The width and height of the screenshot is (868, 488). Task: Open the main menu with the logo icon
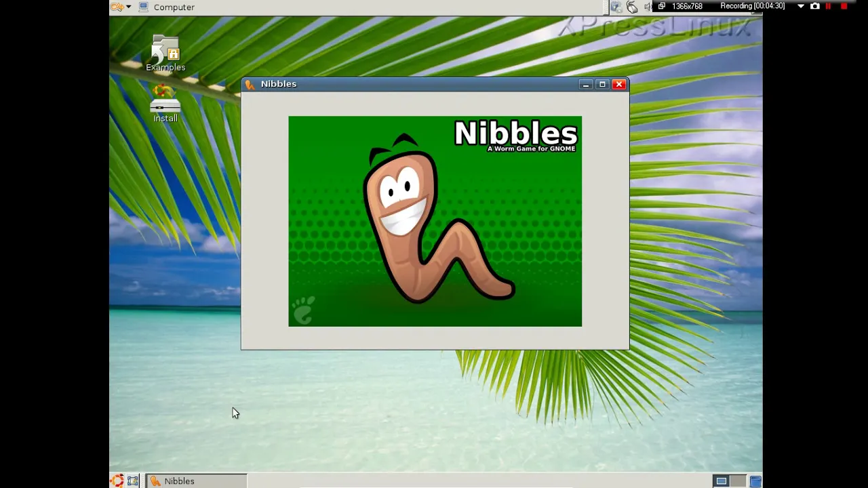[117, 7]
